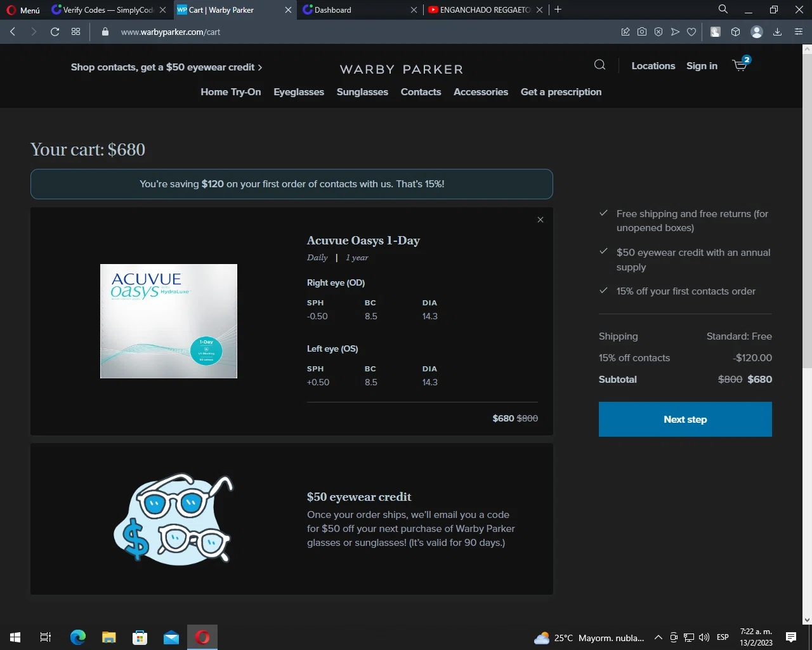The image size is (812, 650).
Task: Open Microsoft Store from the taskbar
Action: (x=140, y=637)
